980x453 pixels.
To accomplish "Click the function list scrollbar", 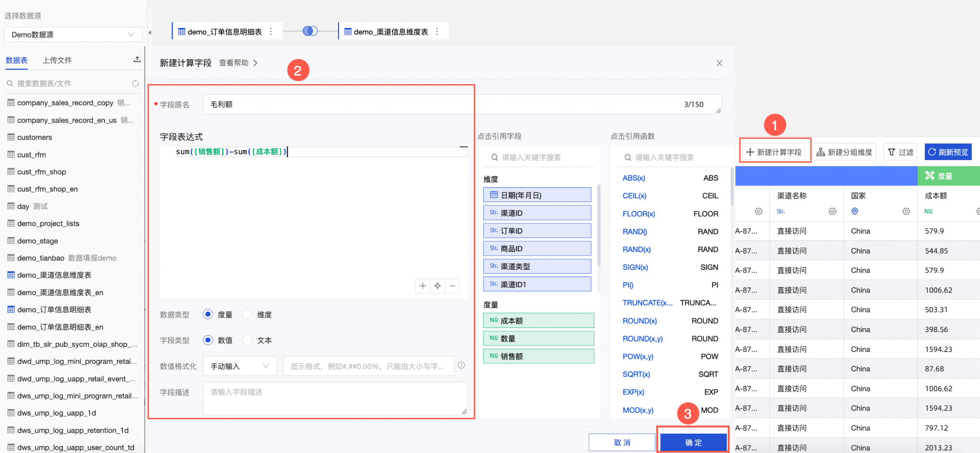I will tap(732, 186).
